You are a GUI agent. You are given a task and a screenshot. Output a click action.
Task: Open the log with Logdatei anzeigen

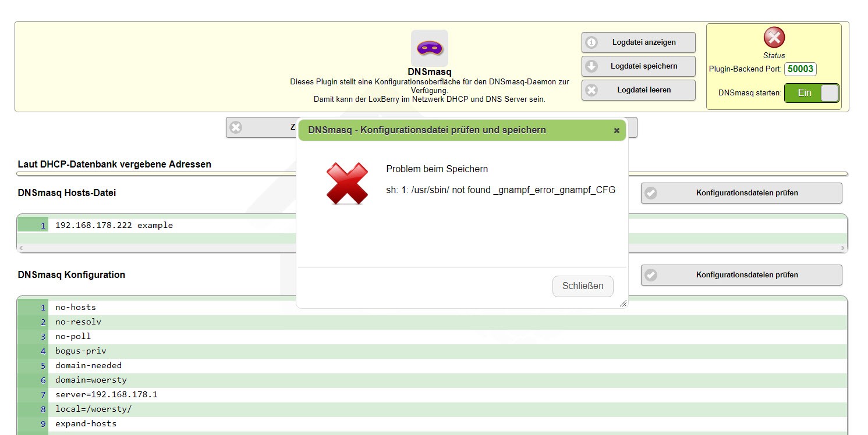pos(638,42)
